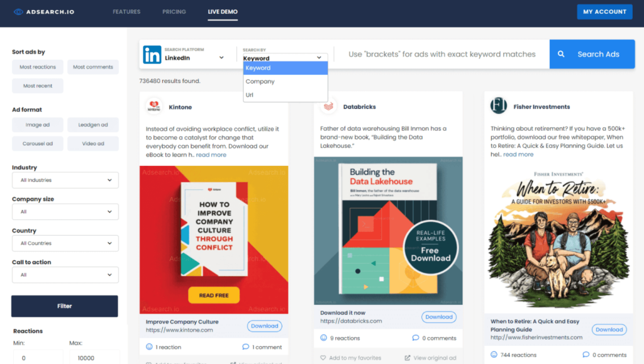This screenshot has width=644, height=364.
Task: Click the smiley icon beside 1 reaction
Action: pos(149,347)
